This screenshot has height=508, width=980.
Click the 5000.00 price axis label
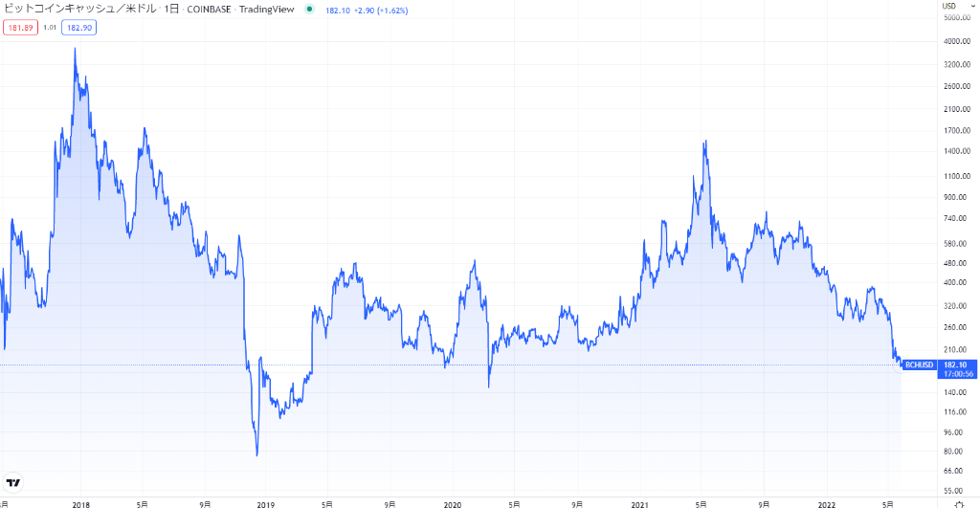tap(957, 17)
